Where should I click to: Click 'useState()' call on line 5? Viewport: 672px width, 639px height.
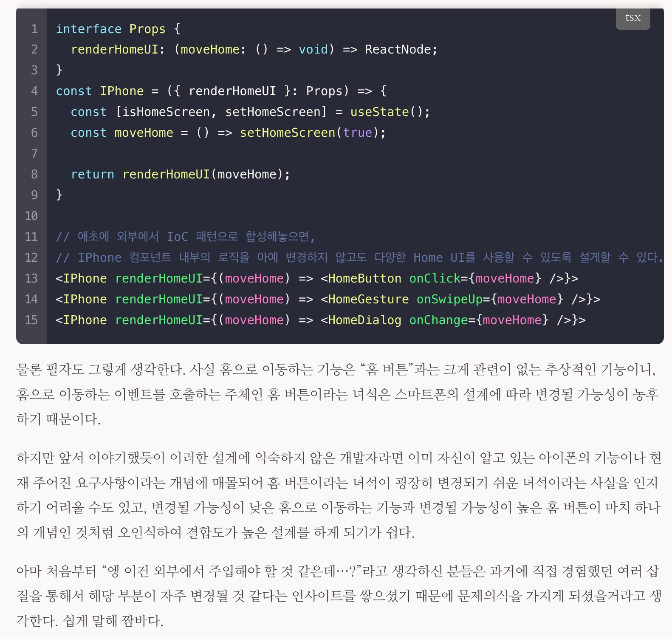(x=386, y=112)
